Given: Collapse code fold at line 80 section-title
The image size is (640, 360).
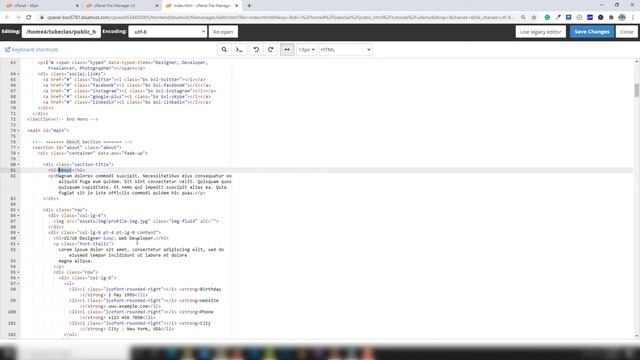Looking at the screenshot, I should tap(18, 164).
